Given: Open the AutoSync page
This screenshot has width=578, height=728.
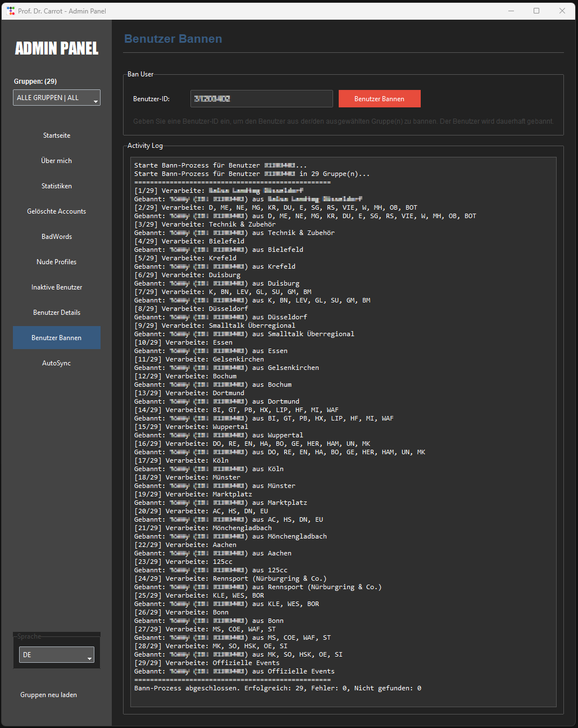Looking at the screenshot, I should [57, 363].
